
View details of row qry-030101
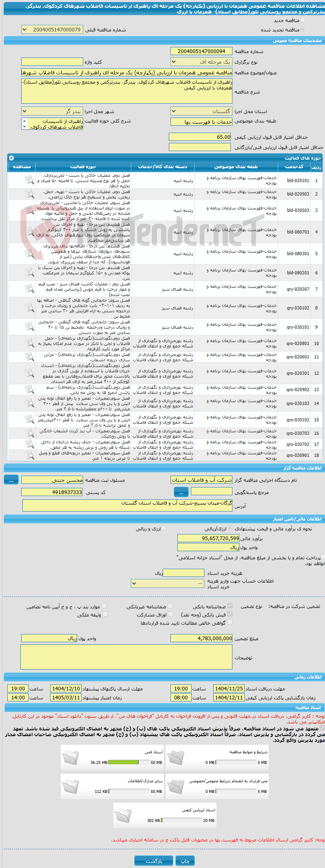coord(29,327)
